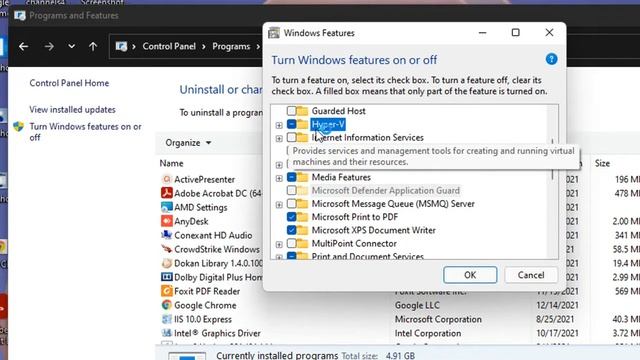Click the address bar Control Panel icon
640x360 pixels.
(x=121, y=47)
